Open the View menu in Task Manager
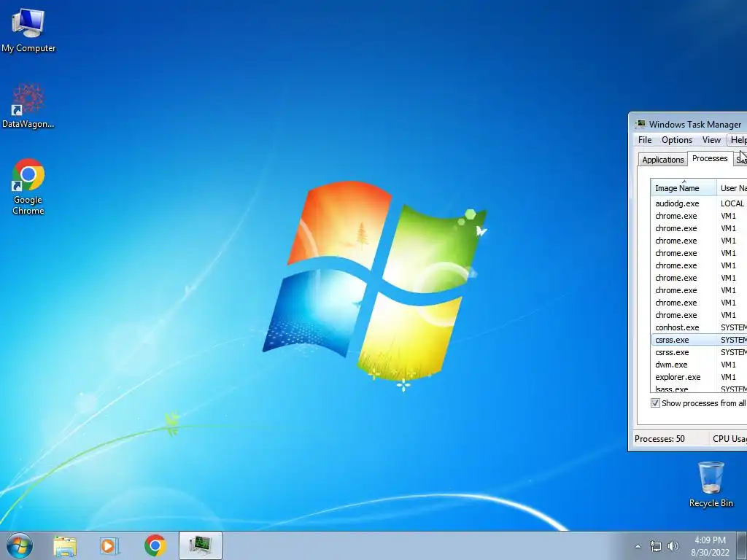 tap(711, 140)
